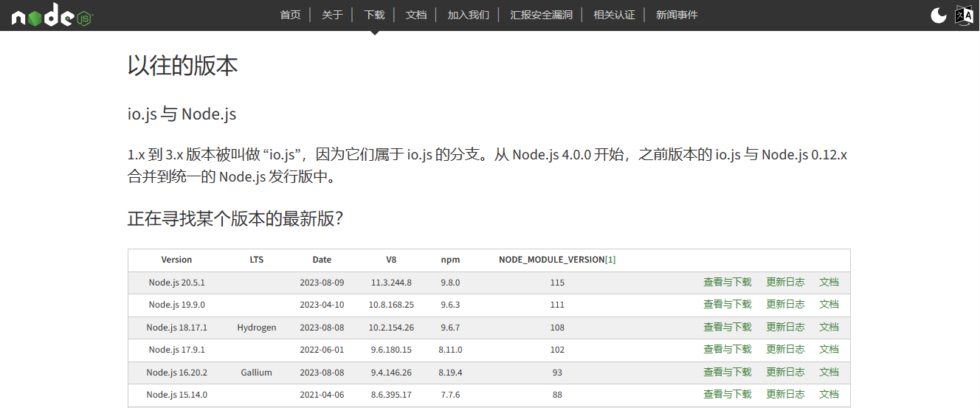Open the 首页 nav item

(291, 15)
